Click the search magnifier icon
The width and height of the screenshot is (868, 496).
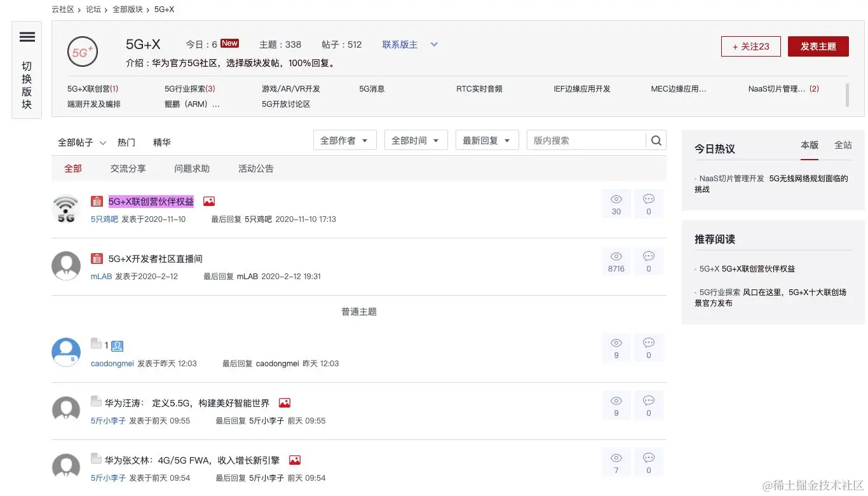(x=656, y=141)
